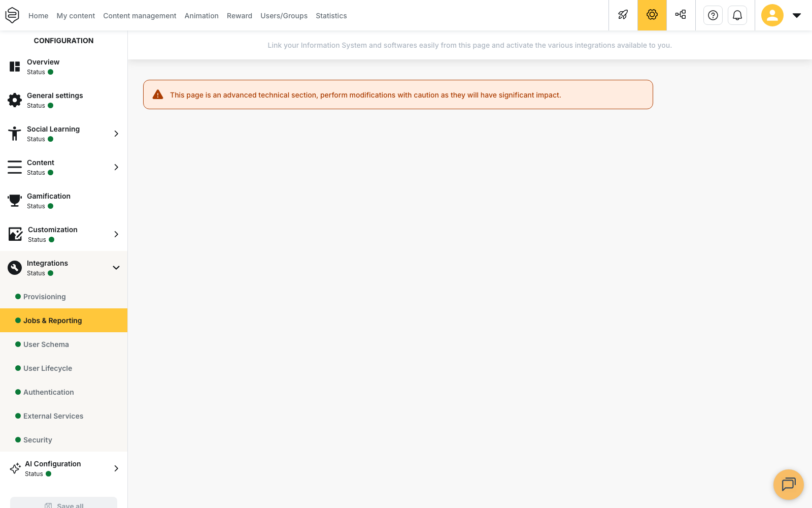Click the AI Configuration label text
This screenshot has height=508, width=812.
53,464
